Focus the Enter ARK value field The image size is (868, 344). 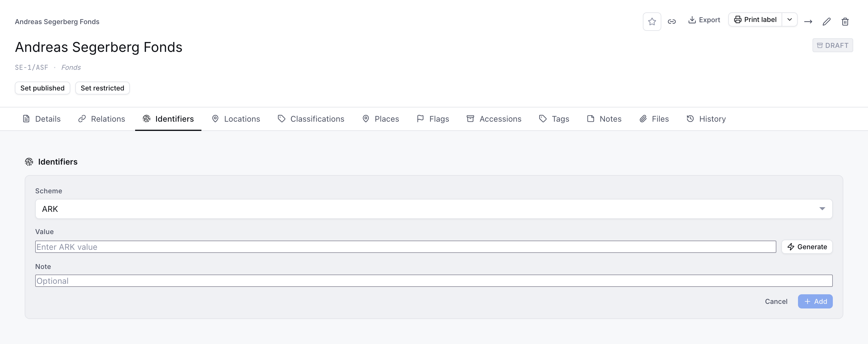[405, 247]
